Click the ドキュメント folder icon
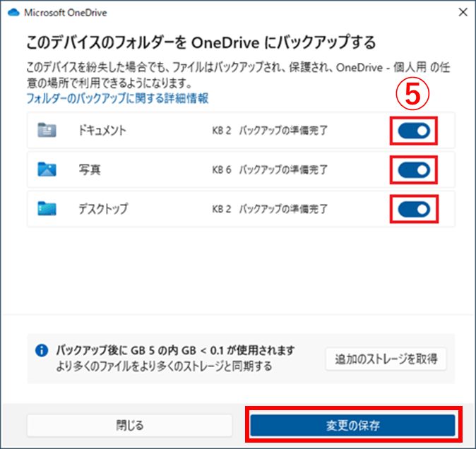Viewport: 476px width, 449px height. (47, 131)
